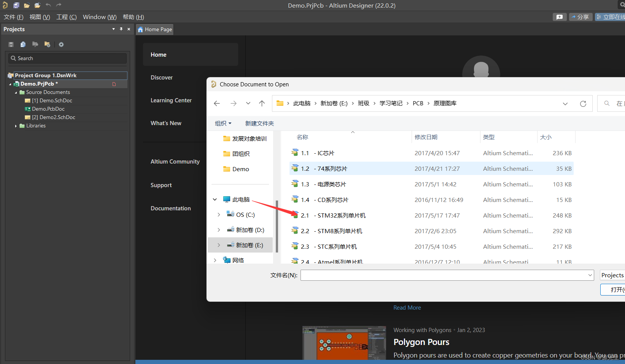
Task: Select the 1.4 - CD系列芯片 file
Action: [x=431, y=200]
